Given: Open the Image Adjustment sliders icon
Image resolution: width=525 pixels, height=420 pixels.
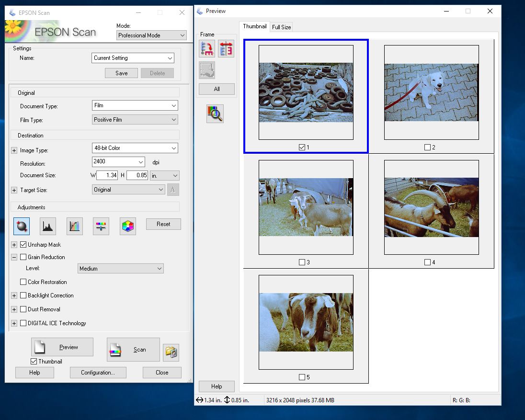Looking at the screenshot, I should pyautogui.click(x=101, y=226).
